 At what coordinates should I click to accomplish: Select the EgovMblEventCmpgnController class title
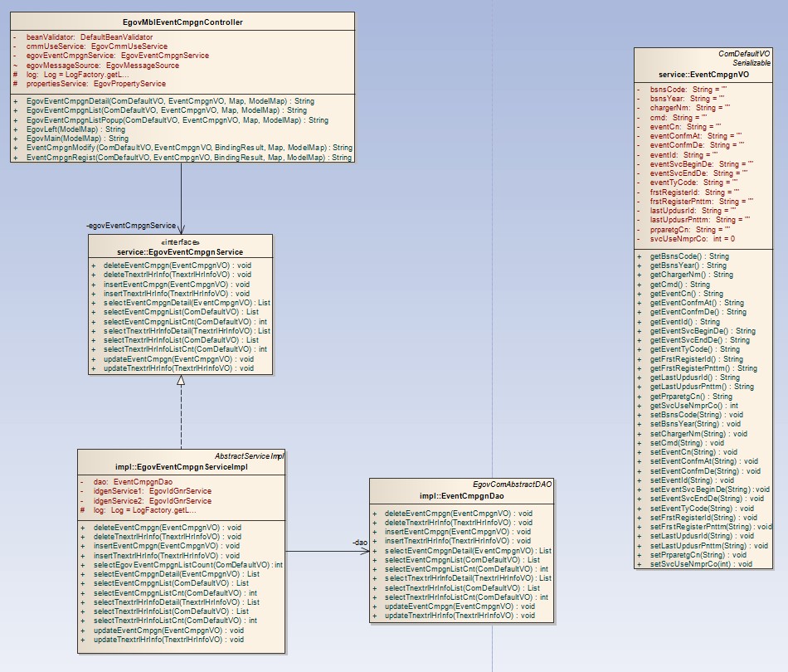tap(182, 22)
